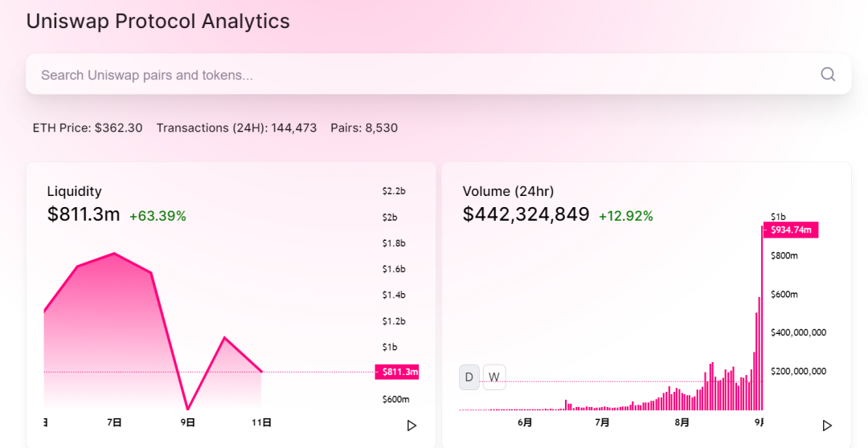Click the Liquidity line at the 11日 endpoint

[261, 371]
